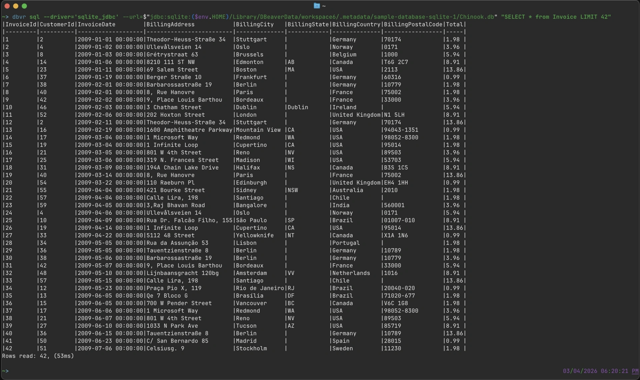Click the postal code '71020-677'
640x380 pixels.
click(400, 296)
